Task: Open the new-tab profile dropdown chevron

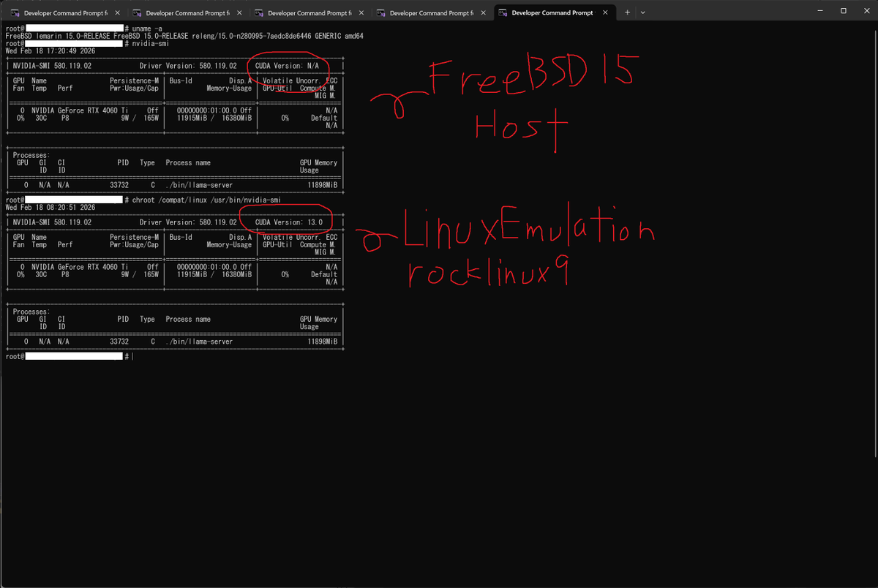Action: click(x=642, y=13)
